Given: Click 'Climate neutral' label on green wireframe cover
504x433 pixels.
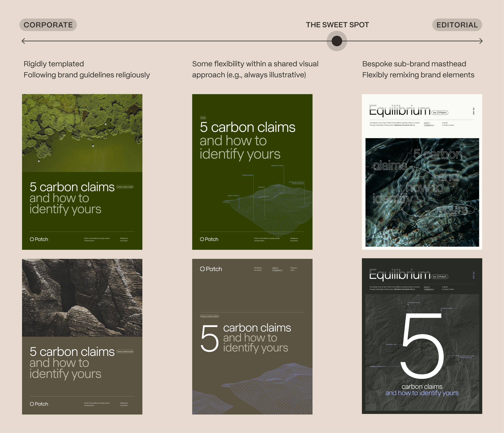Looking at the screenshot, I should click(247, 175).
